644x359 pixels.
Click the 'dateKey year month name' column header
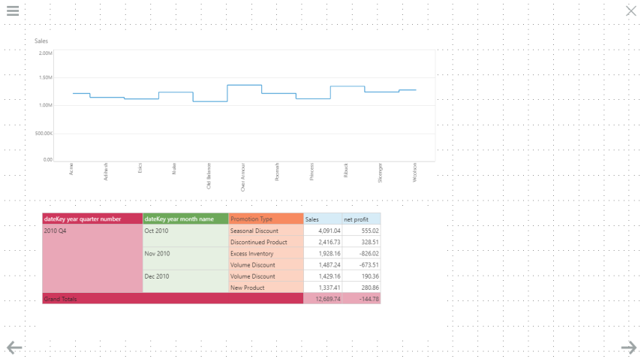click(x=185, y=219)
